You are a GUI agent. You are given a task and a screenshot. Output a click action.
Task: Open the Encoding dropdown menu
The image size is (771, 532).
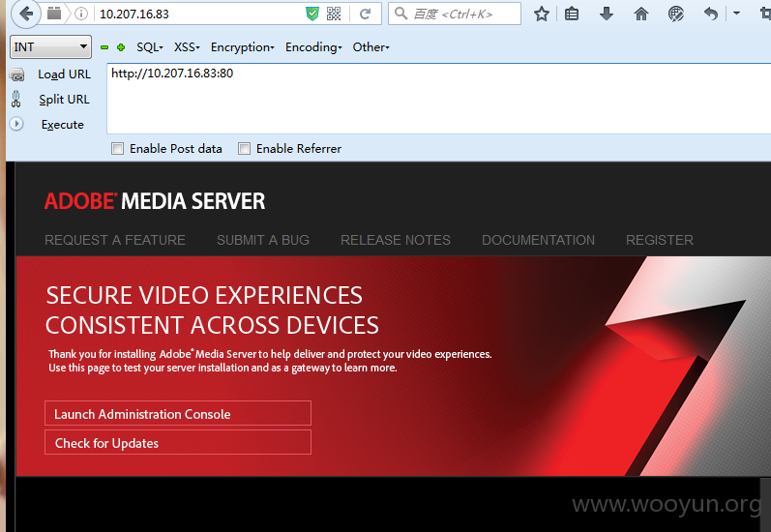313,47
